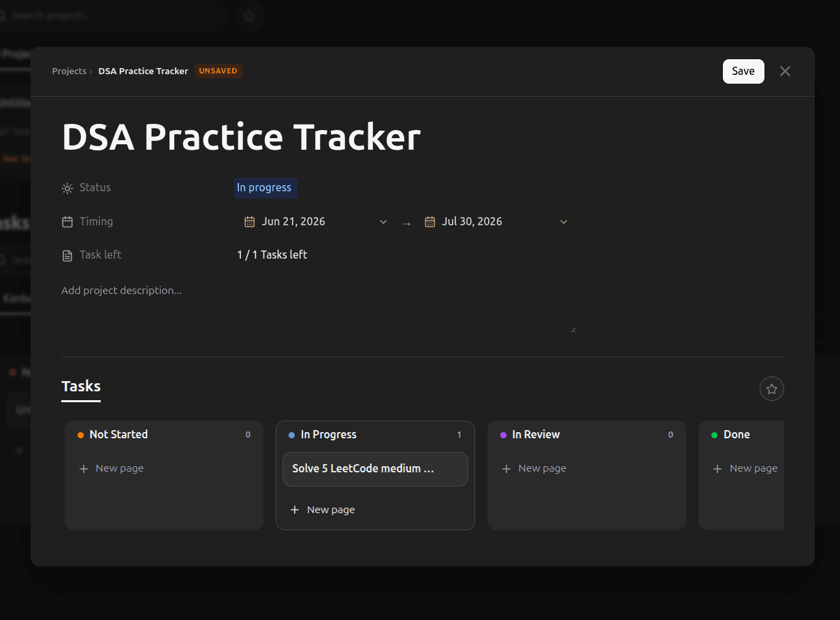Click the plus icon in Done column
Screen dimensions: 840x620
click(x=717, y=469)
